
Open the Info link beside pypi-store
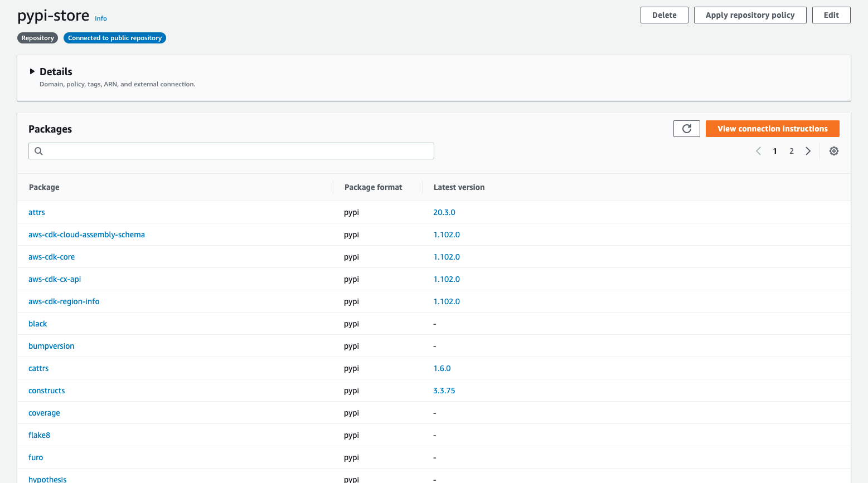click(x=101, y=18)
